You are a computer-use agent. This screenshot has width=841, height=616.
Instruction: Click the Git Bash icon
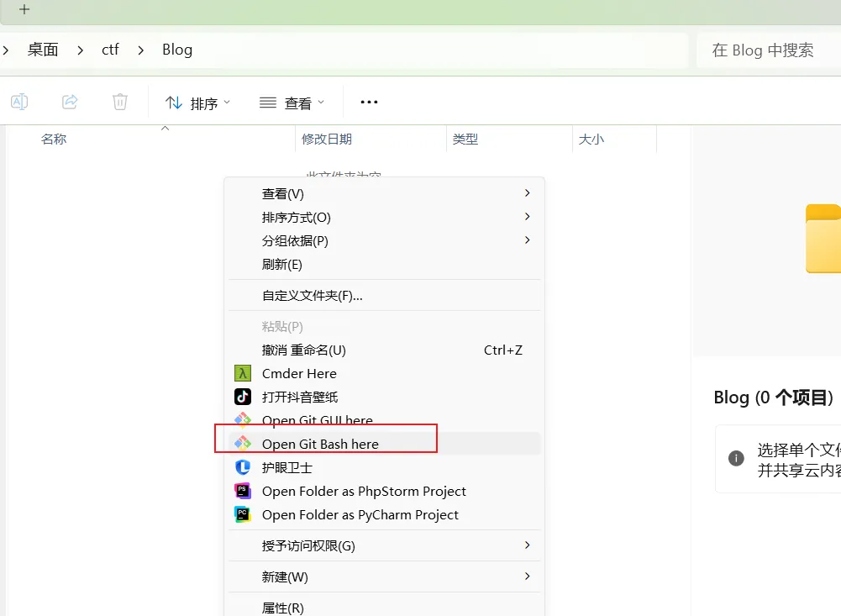[243, 444]
